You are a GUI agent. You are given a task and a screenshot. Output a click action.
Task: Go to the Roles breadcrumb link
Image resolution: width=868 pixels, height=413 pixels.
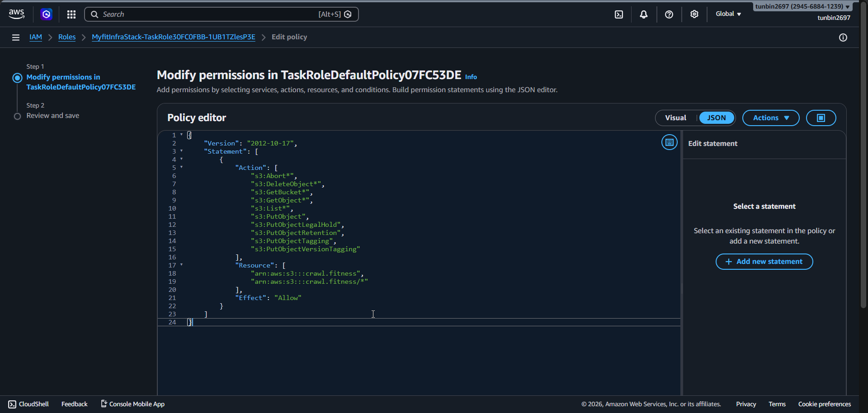66,37
